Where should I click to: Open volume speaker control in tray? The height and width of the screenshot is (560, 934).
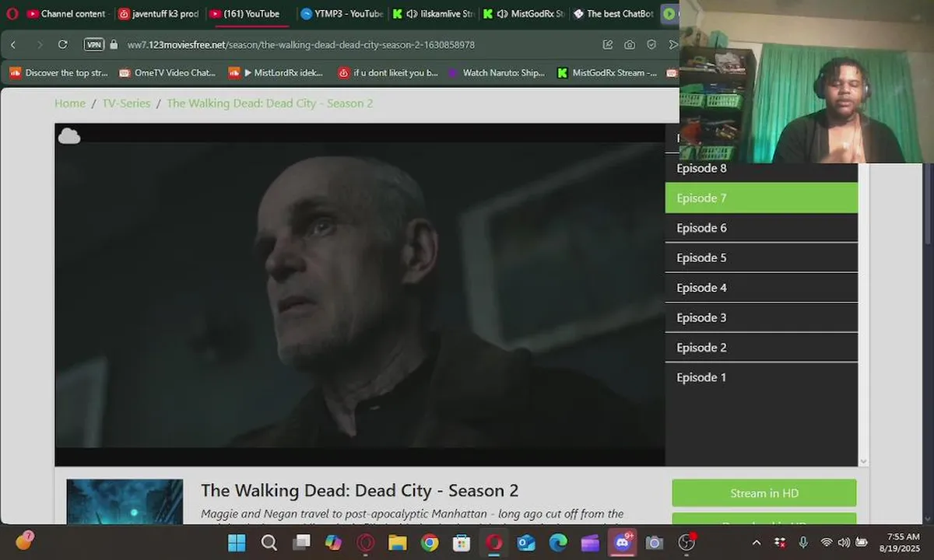click(x=844, y=542)
